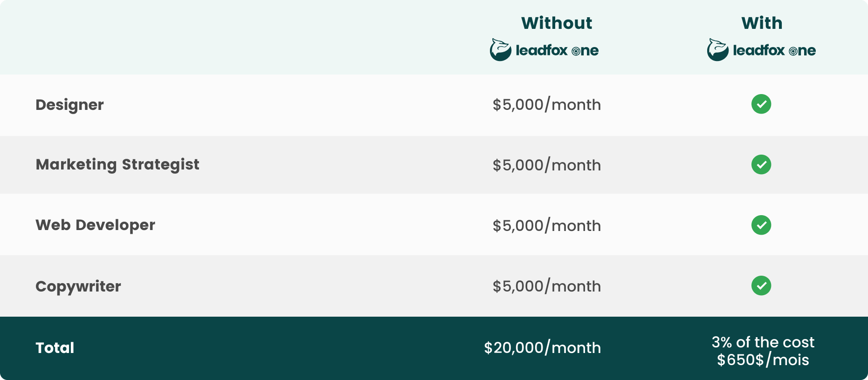Click the Total row label
This screenshot has width=868, height=380.
(x=55, y=348)
